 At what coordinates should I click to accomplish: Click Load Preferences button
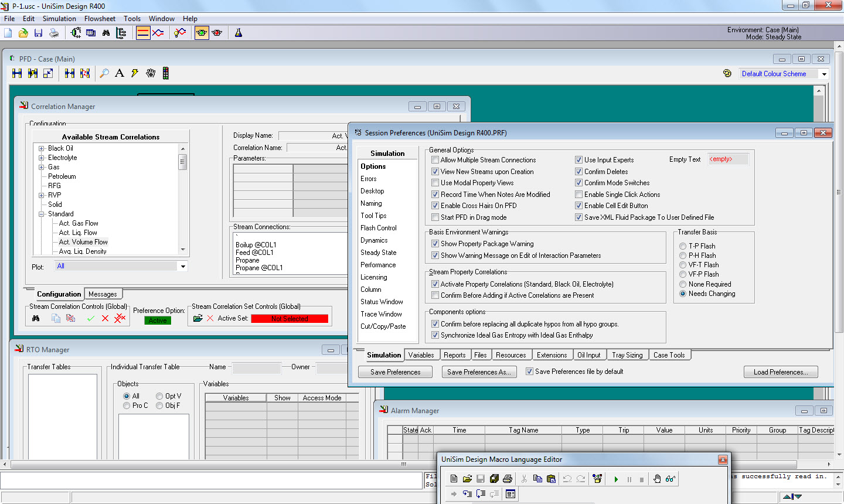pos(781,372)
